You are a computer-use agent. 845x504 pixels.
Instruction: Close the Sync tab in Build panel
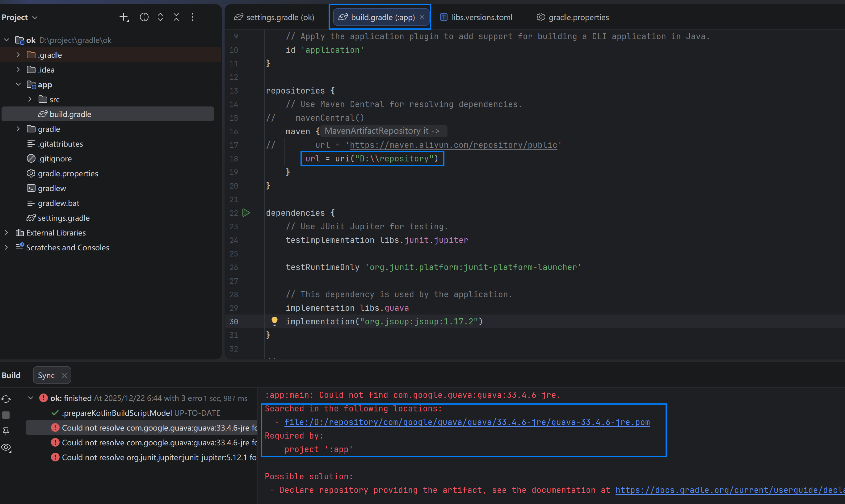pos(64,375)
